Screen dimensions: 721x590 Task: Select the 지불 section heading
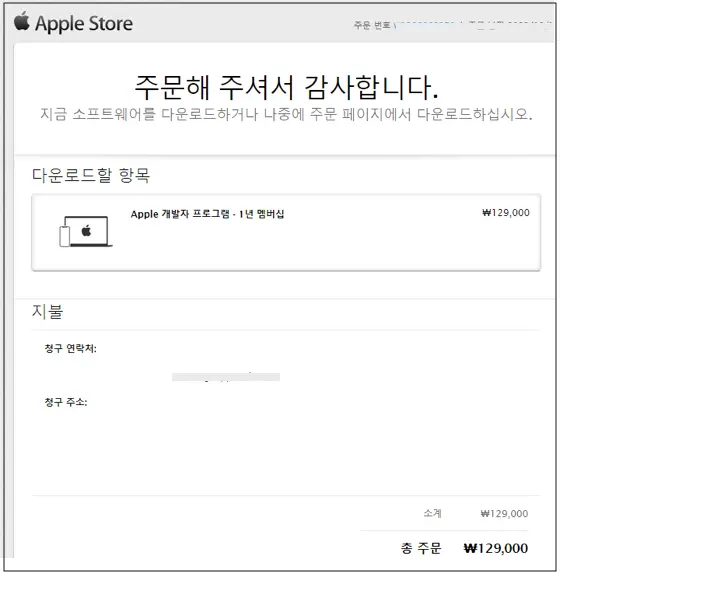[x=47, y=311]
